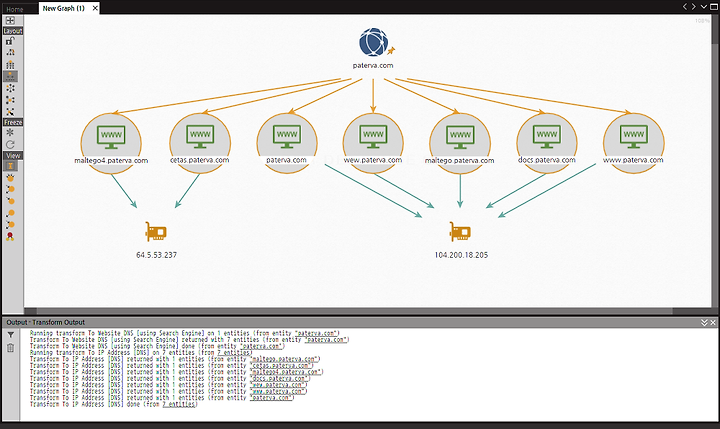Select the Block layout icon
Screen dimensions: 720x429
[x=10, y=53]
